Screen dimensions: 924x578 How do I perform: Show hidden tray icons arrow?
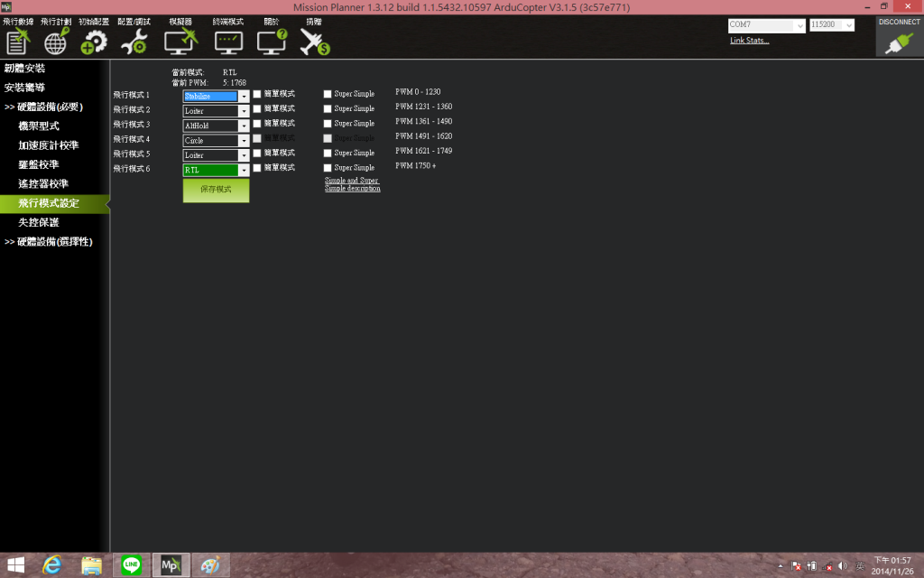click(781, 566)
